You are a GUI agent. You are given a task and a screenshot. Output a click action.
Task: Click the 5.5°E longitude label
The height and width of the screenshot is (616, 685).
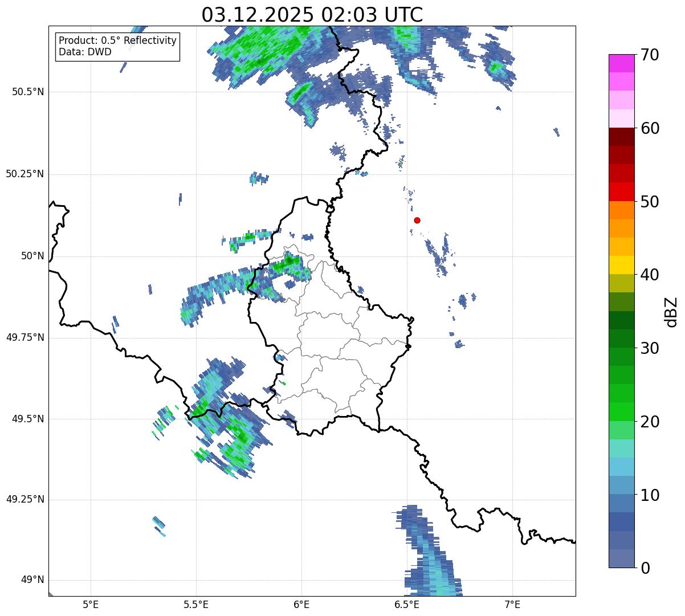pos(196,604)
